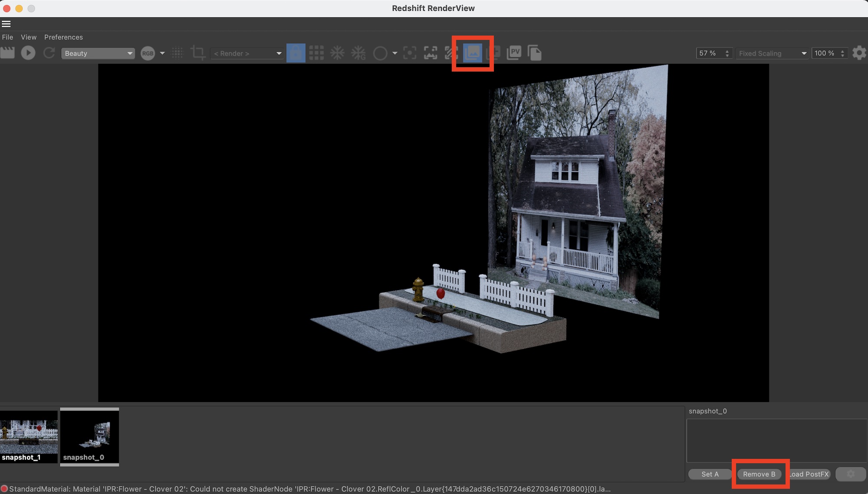Toggle the snapshots panel icon
This screenshot has height=494, width=868.
point(472,53)
